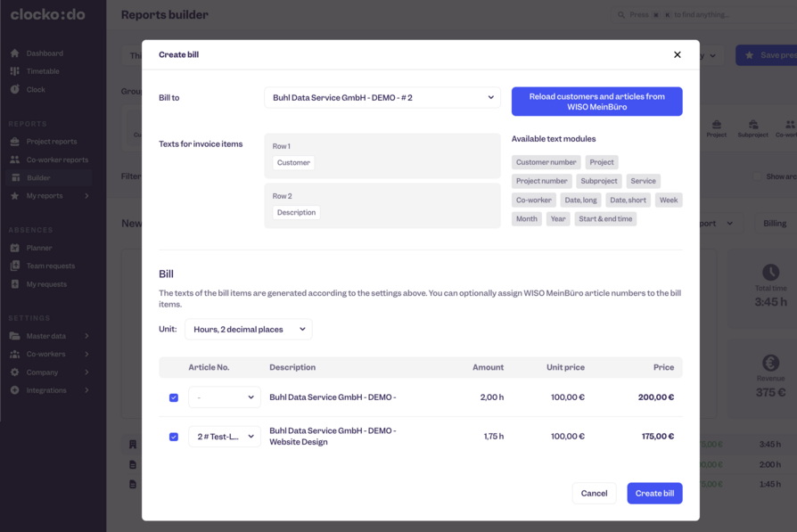Image resolution: width=797 pixels, height=532 pixels.
Task: Click the 175,00 € price value
Action: 658,437
